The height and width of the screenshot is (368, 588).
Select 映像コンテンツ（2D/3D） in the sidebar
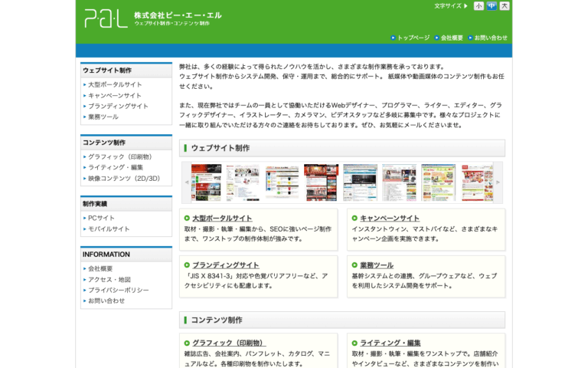[124, 179]
